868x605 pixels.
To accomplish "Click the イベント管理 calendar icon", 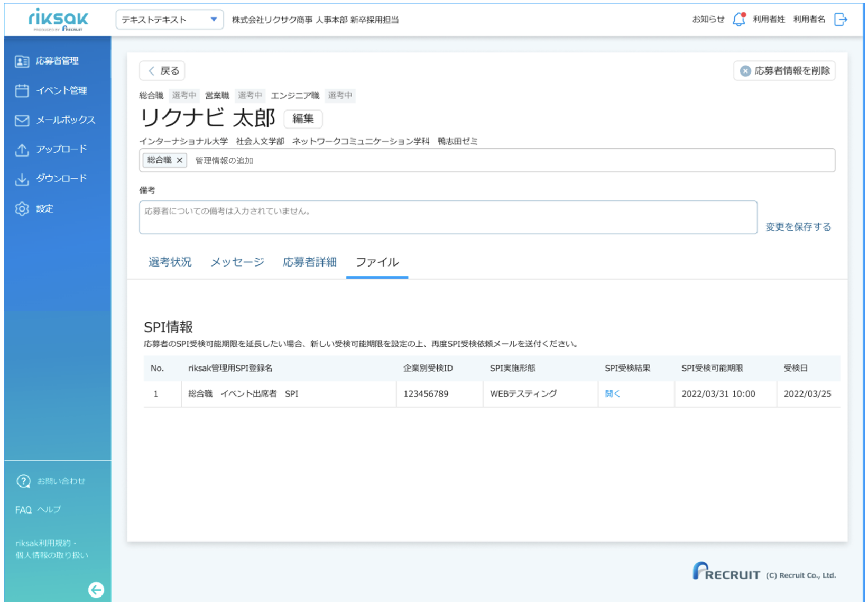I will (22, 91).
